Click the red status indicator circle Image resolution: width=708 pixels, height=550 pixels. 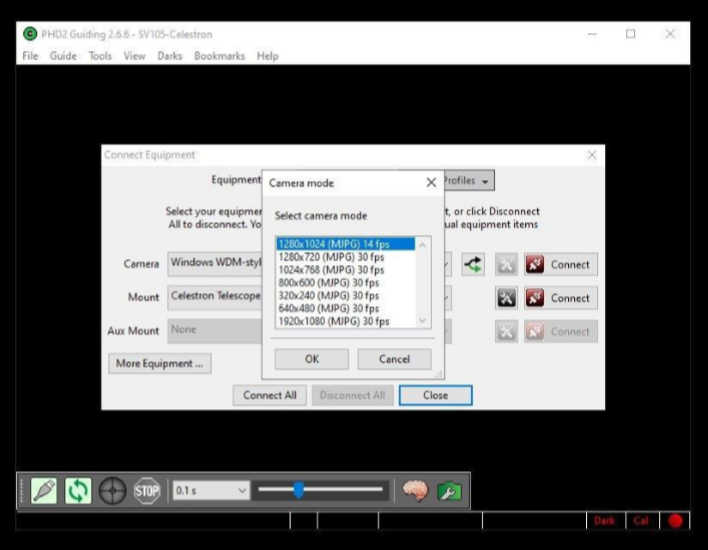pyautogui.click(x=675, y=521)
